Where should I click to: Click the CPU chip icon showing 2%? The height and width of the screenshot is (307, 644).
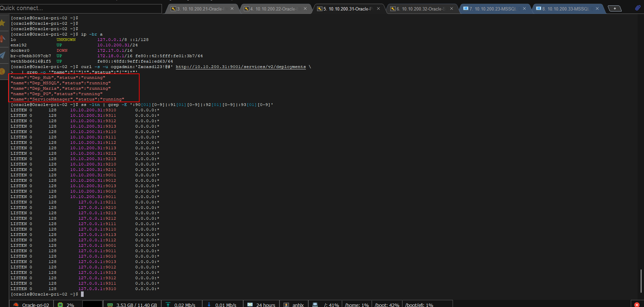[60, 305]
